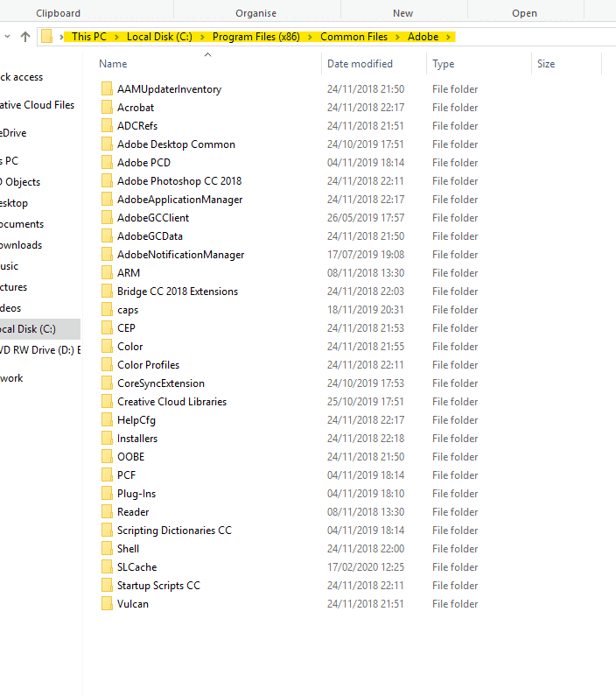616x696 pixels.
Task: Go to 'Common Files' breadcrumb
Action: point(353,37)
